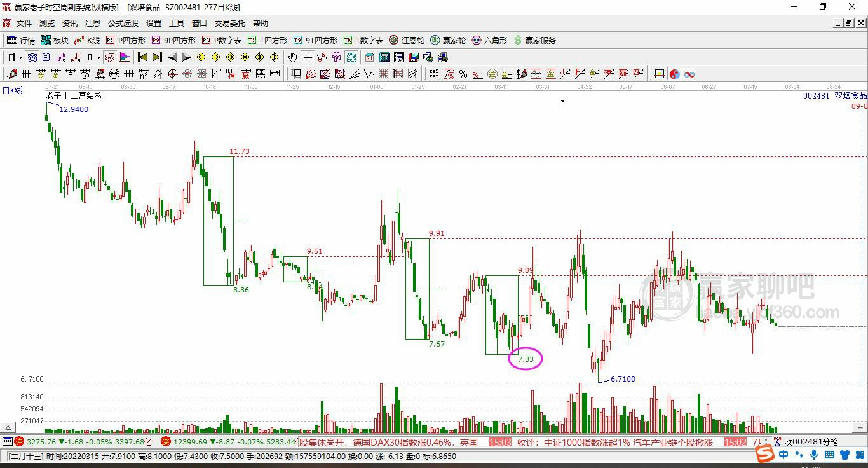Click the small black triangle chart marker
This screenshot has height=468, width=868.
(562, 101)
